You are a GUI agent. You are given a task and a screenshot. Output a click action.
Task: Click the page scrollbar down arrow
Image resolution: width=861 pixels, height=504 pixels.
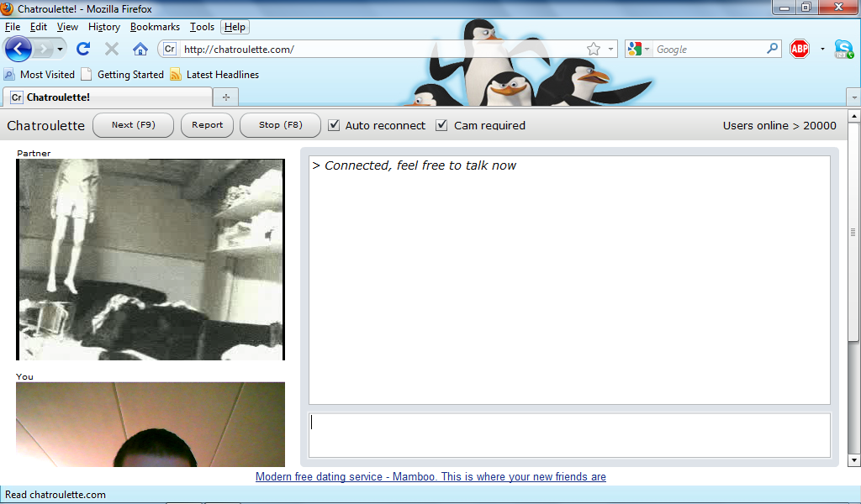[854, 460]
